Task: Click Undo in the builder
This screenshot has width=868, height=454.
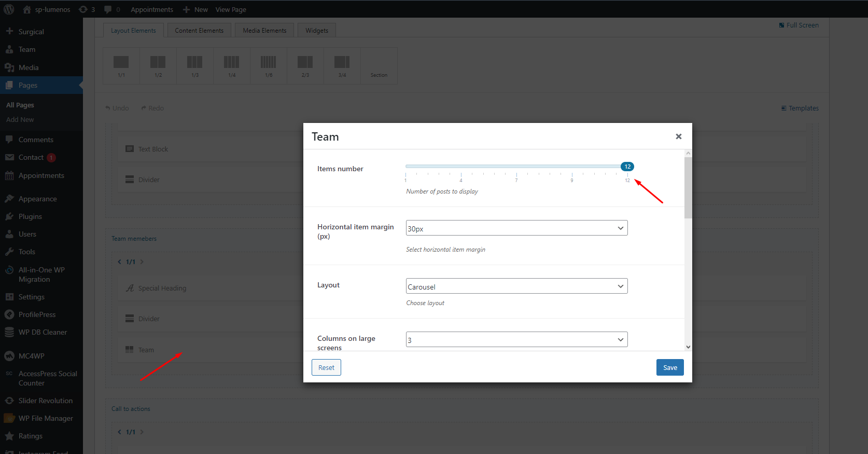Action: click(x=117, y=108)
